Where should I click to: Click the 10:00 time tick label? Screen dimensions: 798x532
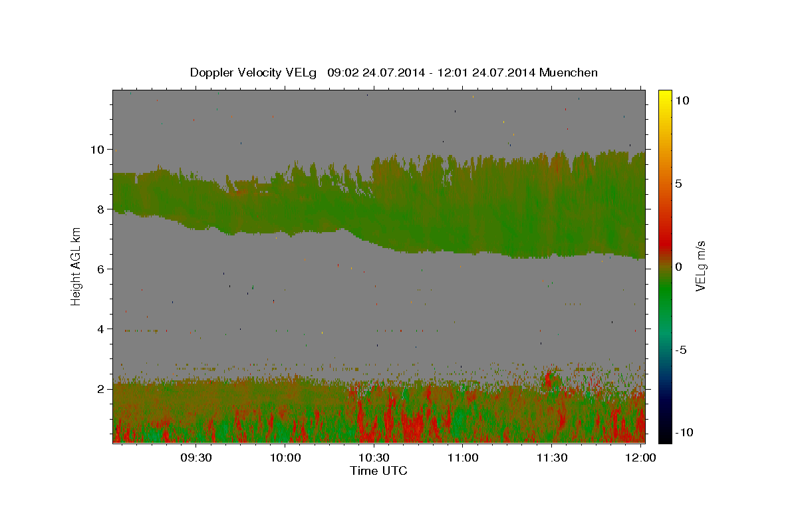[286, 458]
